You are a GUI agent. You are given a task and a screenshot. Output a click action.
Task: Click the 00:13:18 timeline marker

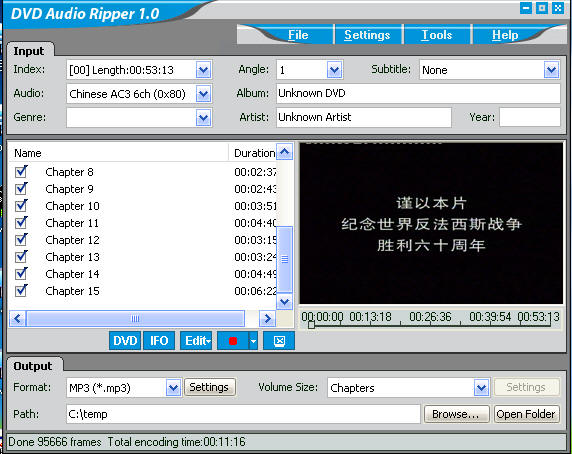(x=370, y=317)
